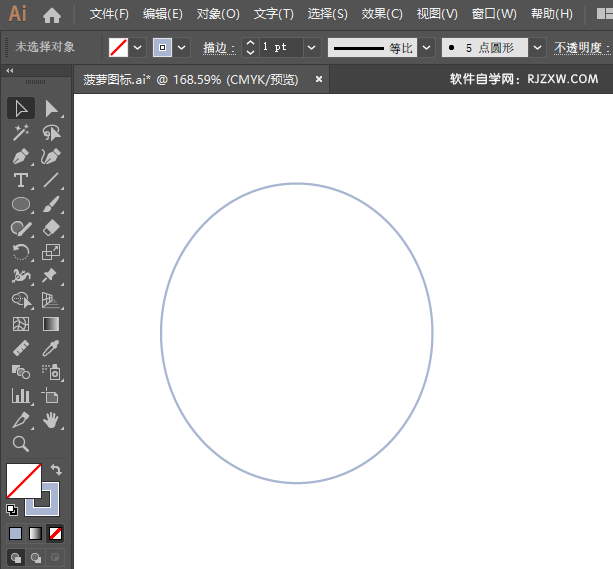613x569 pixels.
Task: Open the 文件(F) menu
Action: pos(109,14)
